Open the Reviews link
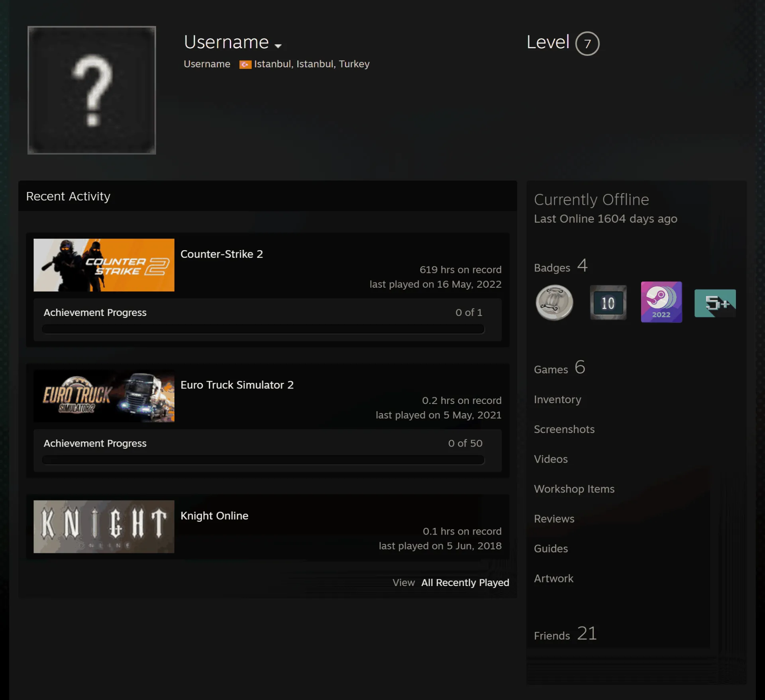 [554, 519]
